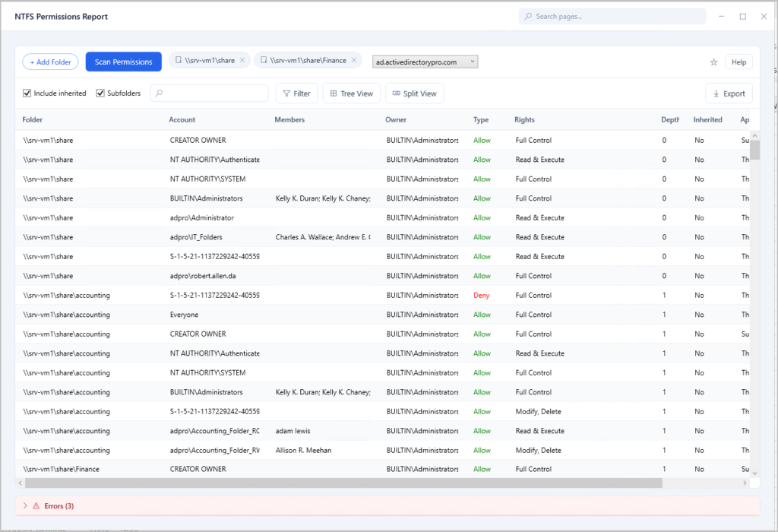Click the warning icon beside Errors (3)
Image resolution: width=778 pixels, height=532 pixels.
pyautogui.click(x=36, y=505)
